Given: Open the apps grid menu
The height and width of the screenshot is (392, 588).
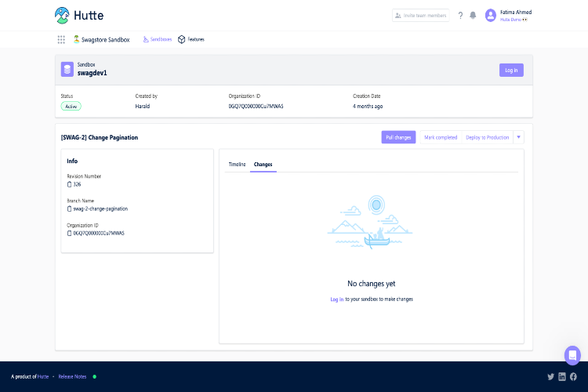Looking at the screenshot, I should 61,39.
